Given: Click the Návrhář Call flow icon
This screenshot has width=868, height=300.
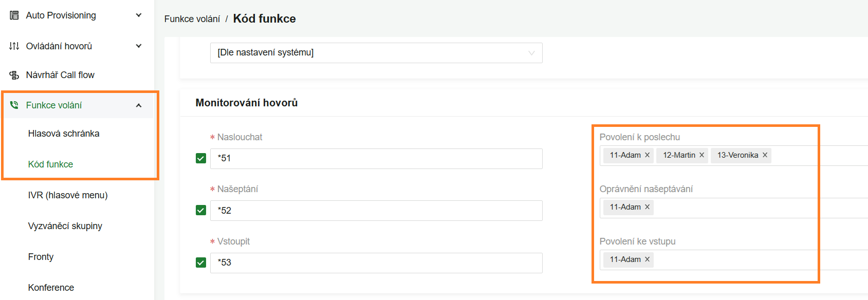Looking at the screenshot, I should (x=14, y=75).
